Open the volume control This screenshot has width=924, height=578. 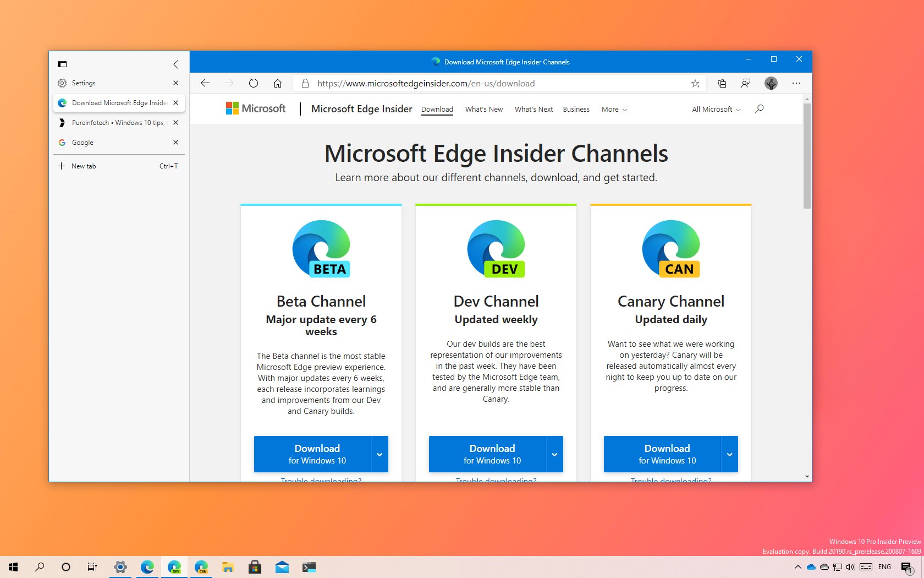(x=850, y=567)
